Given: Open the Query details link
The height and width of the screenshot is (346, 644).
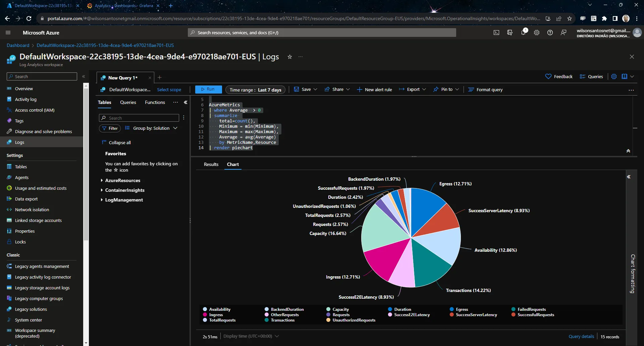Looking at the screenshot, I should (581, 336).
